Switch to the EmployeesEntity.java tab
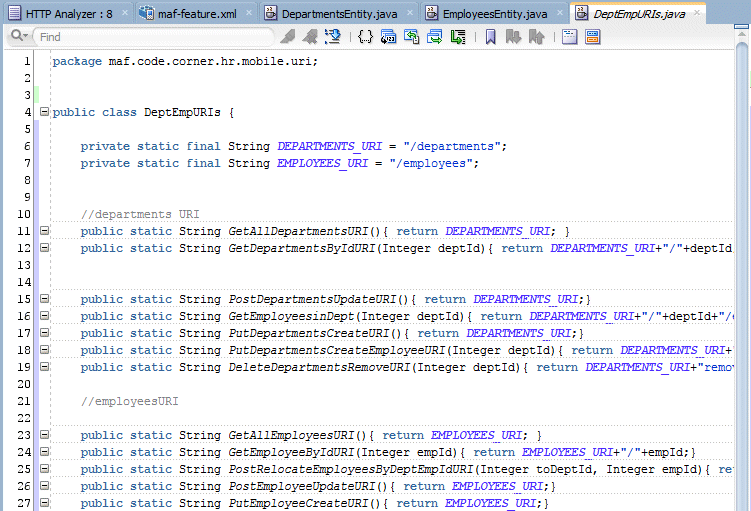The width and height of the screenshot is (751, 511). [x=495, y=14]
